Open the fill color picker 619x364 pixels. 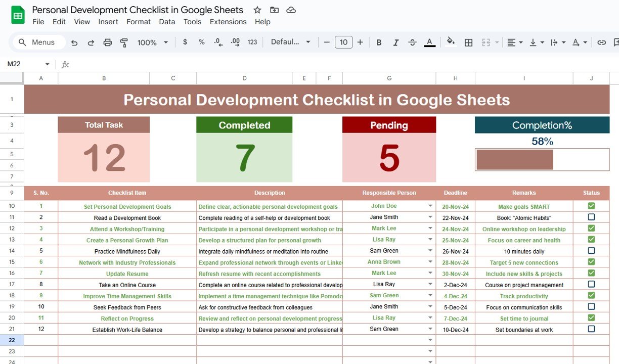[451, 42]
